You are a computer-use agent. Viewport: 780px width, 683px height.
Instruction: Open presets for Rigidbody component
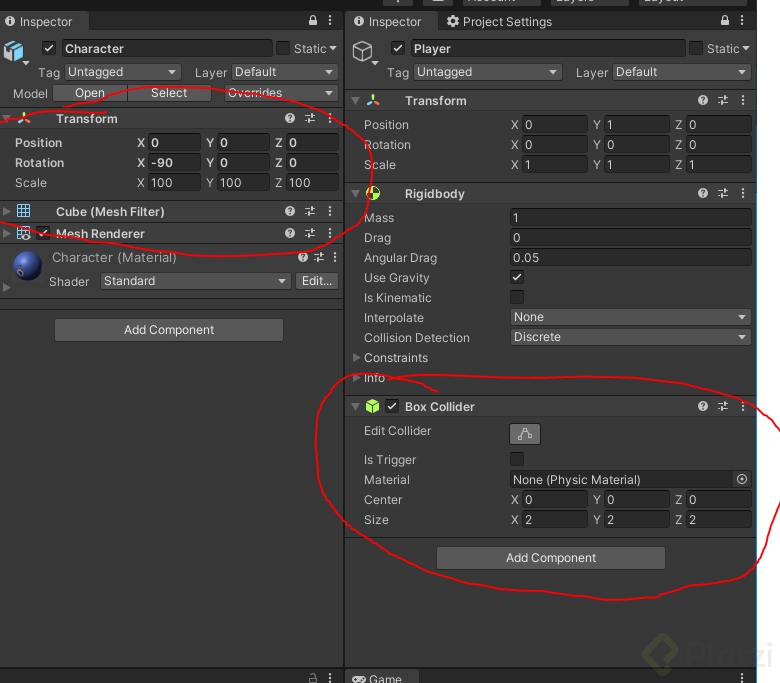(723, 193)
